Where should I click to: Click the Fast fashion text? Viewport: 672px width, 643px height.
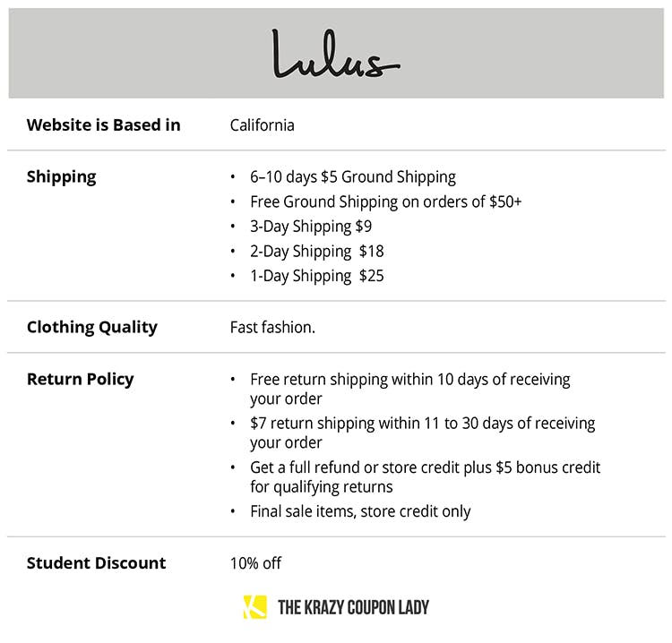(272, 327)
